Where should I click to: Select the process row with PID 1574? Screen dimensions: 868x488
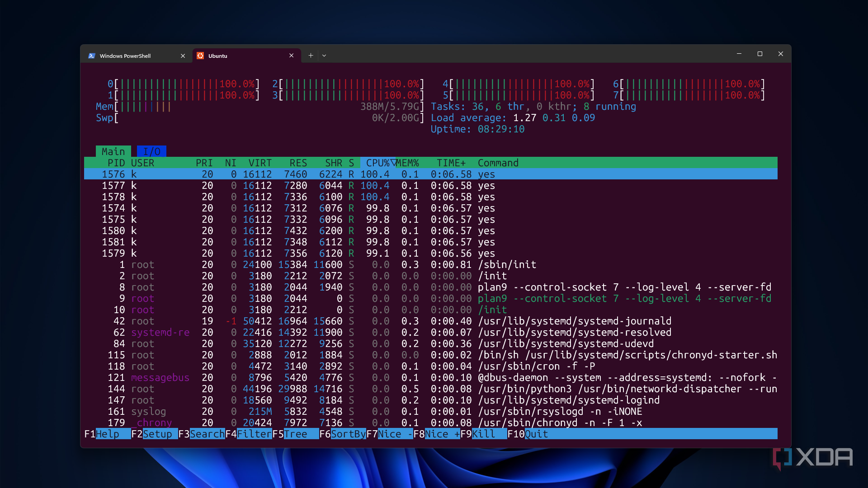point(430,208)
